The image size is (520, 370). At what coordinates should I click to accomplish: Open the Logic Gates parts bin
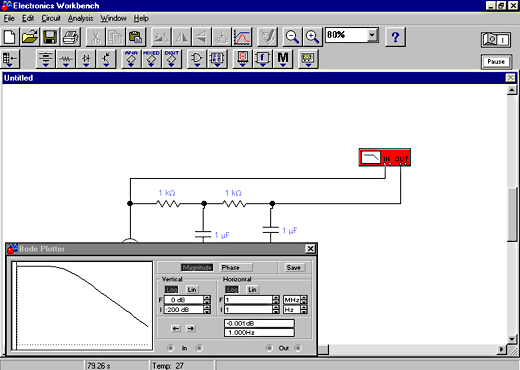point(197,59)
